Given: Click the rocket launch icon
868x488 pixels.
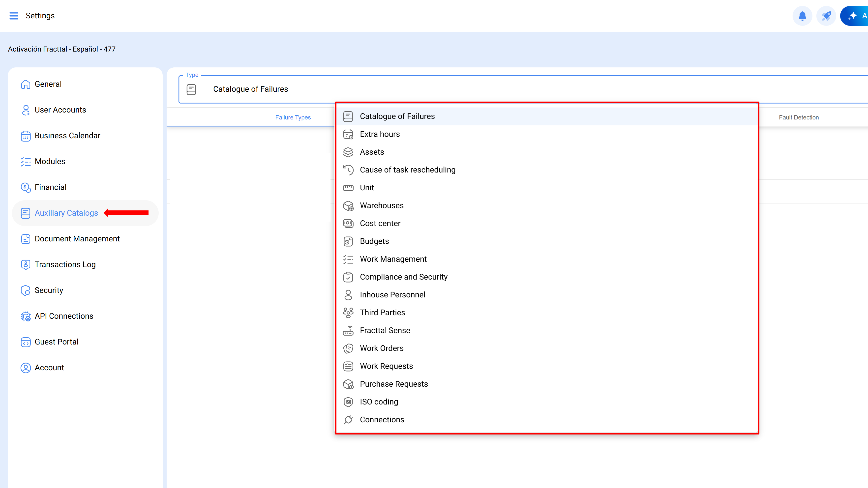Looking at the screenshot, I should 826,16.
